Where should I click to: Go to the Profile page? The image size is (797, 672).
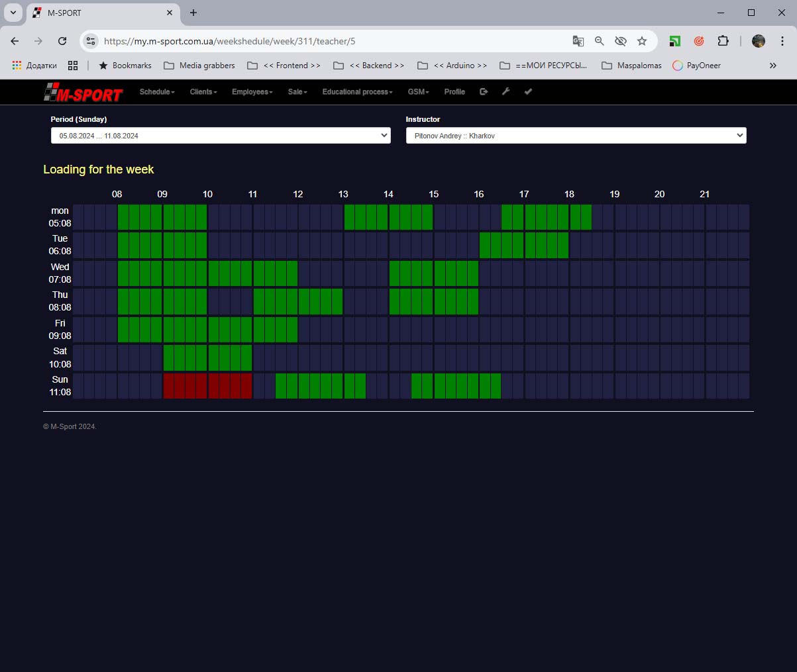[x=454, y=92]
